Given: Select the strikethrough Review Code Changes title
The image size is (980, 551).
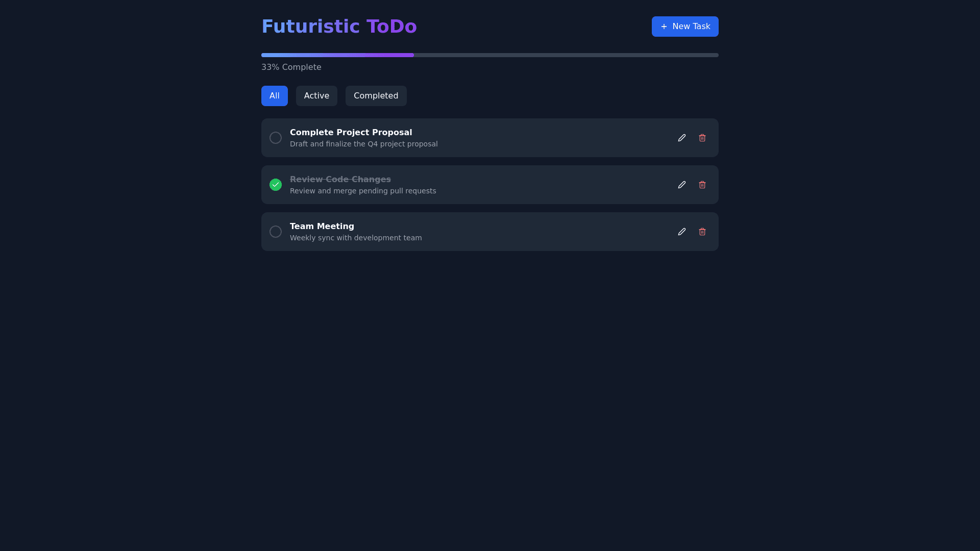Looking at the screenshot, I should 340,180.
